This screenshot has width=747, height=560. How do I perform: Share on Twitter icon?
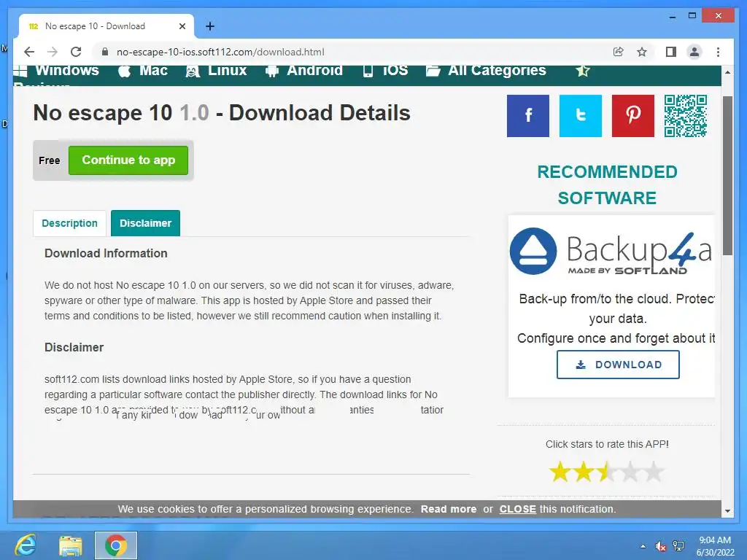[x=580, y=116]
